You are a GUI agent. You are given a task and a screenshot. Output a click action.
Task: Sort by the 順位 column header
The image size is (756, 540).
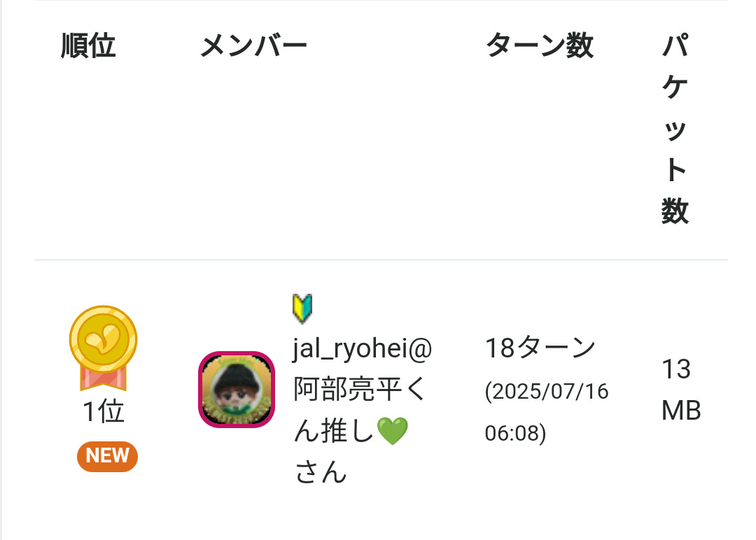pos(88,46)
